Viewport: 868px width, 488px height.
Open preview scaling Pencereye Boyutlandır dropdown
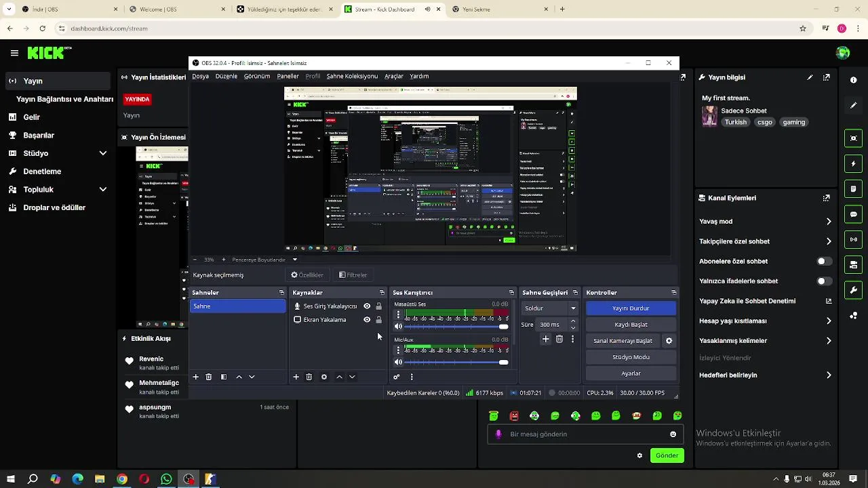pyautogui.click(x=264, y=260)
